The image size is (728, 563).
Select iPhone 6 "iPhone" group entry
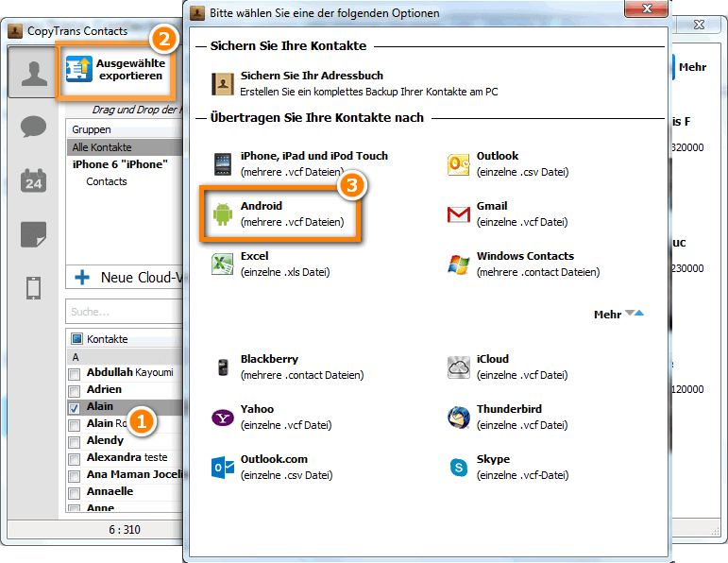(120, 164)
